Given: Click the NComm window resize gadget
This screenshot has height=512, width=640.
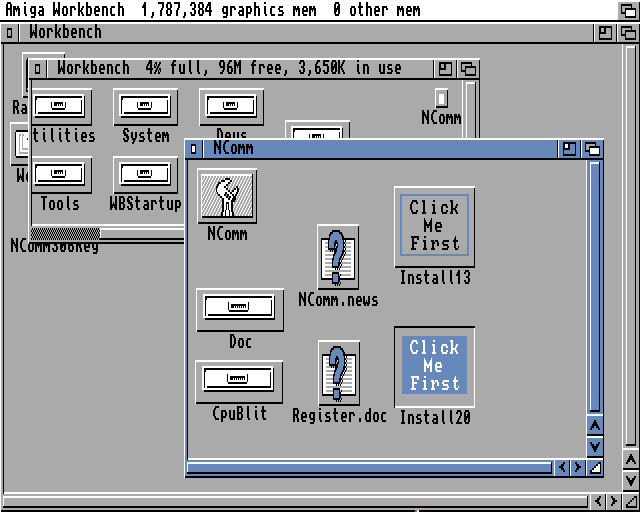Looking at the screenshot, I should [595, 467].
